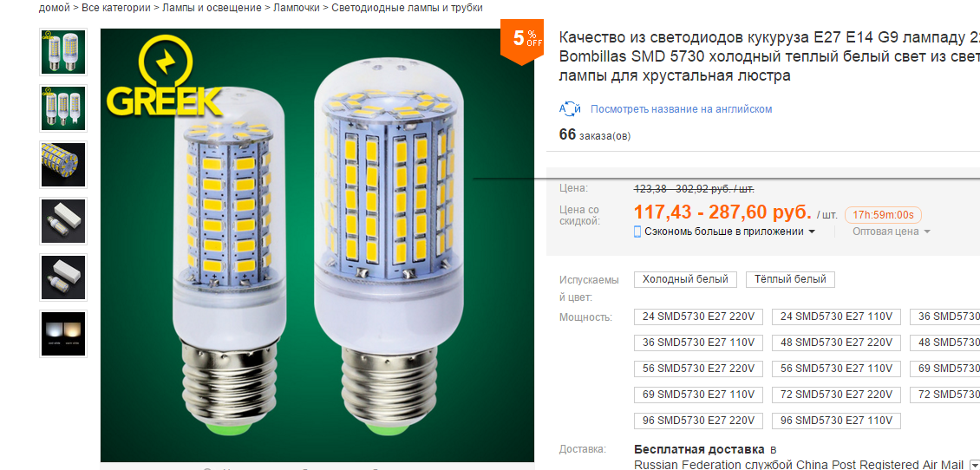Select the 96 SMD5730 E27 110V option
Viewport: 980px width, 470px height.
coord(836,421)
